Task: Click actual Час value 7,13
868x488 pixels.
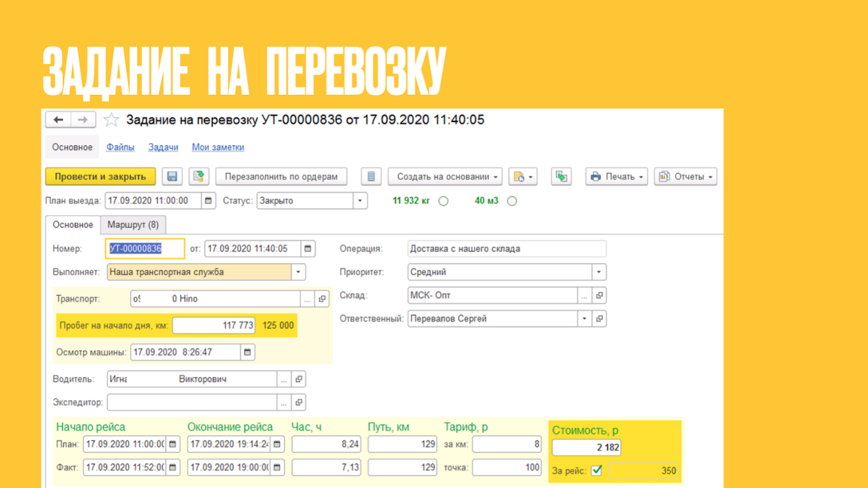Action: [326, 467]
